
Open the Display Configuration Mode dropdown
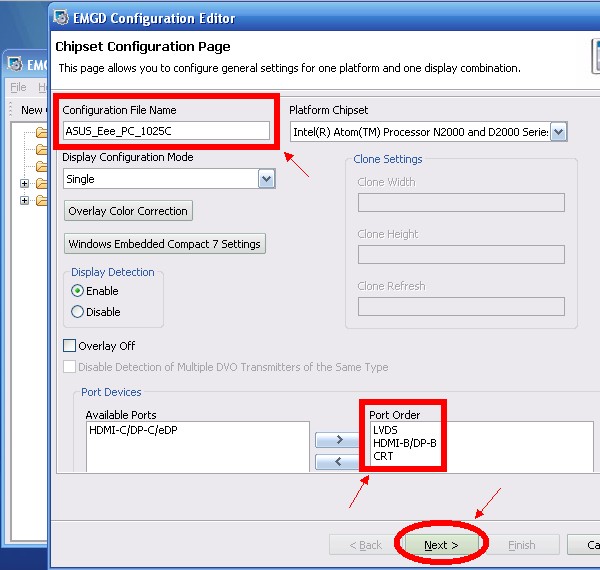[266, 178]
